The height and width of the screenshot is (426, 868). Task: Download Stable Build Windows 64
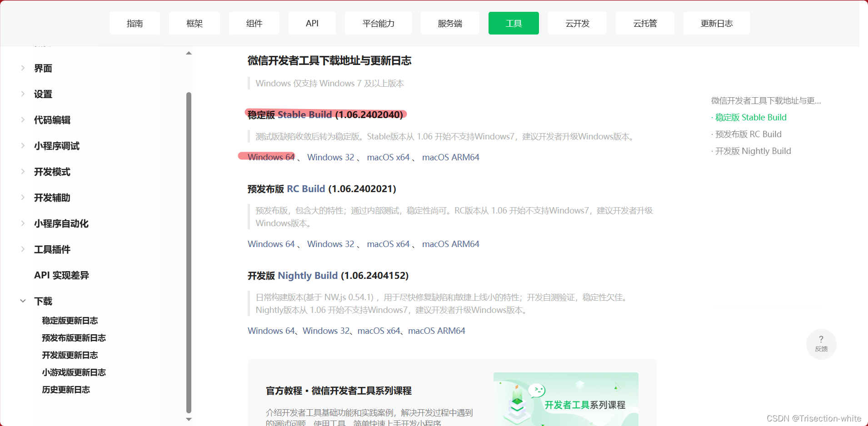271,157
